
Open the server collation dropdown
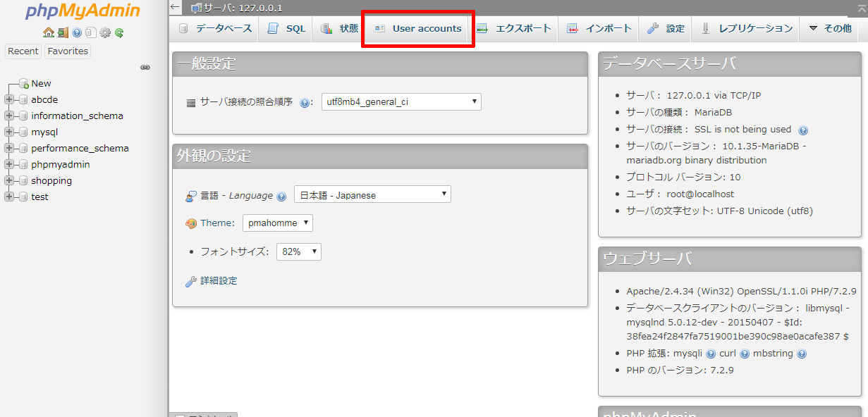click(401, 102)
